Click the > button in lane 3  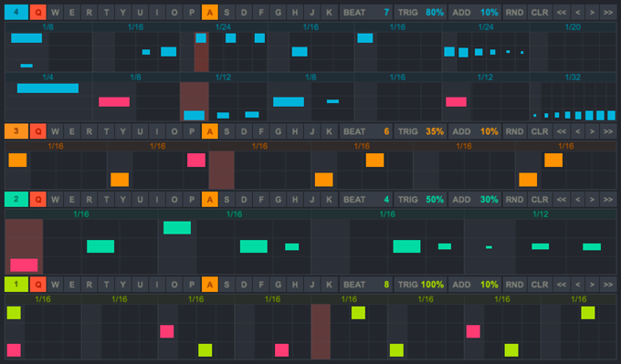[x=593, y=131]
